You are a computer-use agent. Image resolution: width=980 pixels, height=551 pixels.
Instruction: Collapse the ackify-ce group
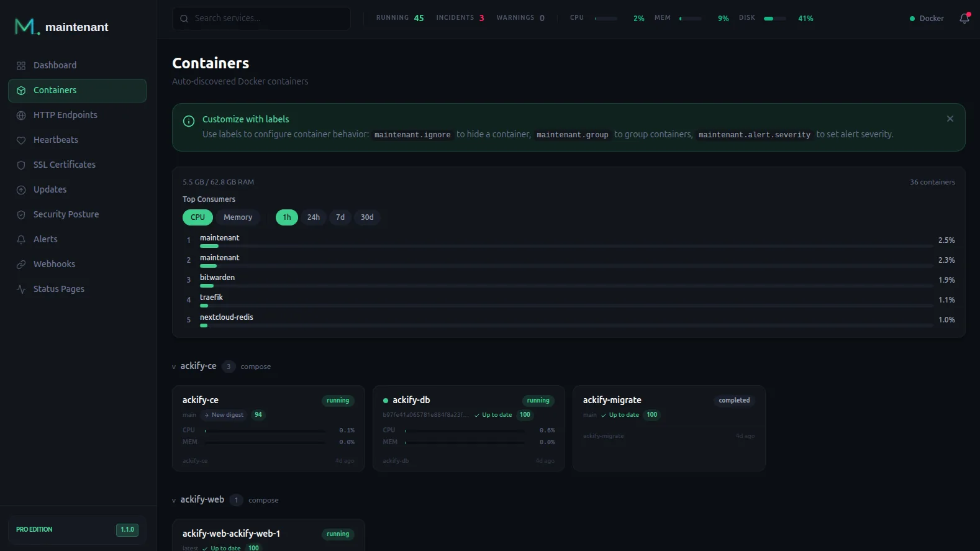(x=174, y=367)
